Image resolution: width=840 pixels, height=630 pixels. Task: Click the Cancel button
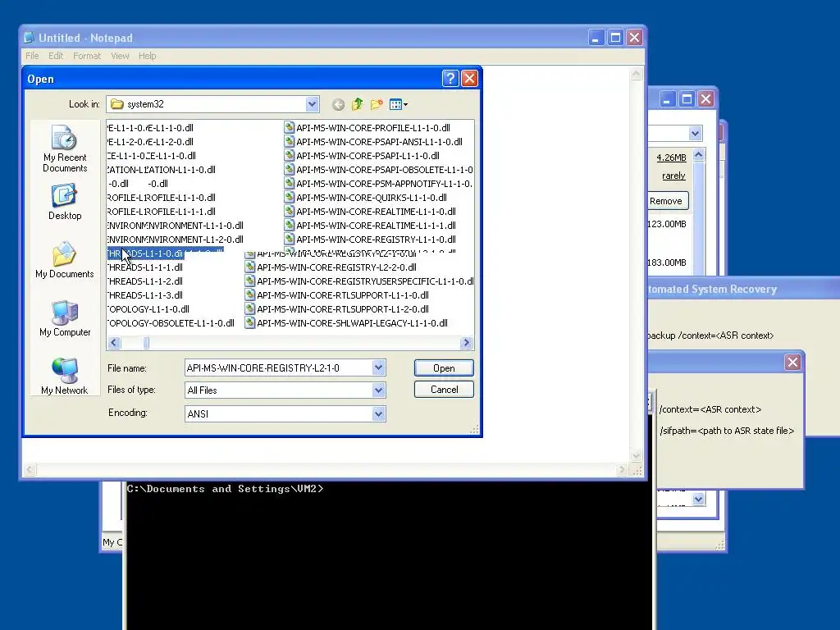(x=444, y=390)
